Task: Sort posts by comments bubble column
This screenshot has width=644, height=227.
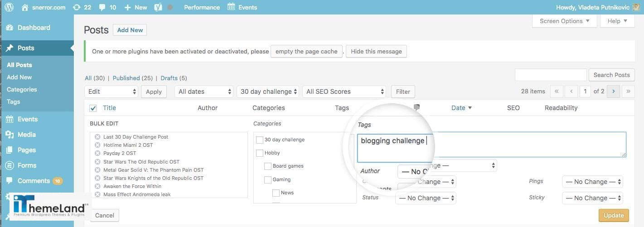Action: (x=416, y=107)
